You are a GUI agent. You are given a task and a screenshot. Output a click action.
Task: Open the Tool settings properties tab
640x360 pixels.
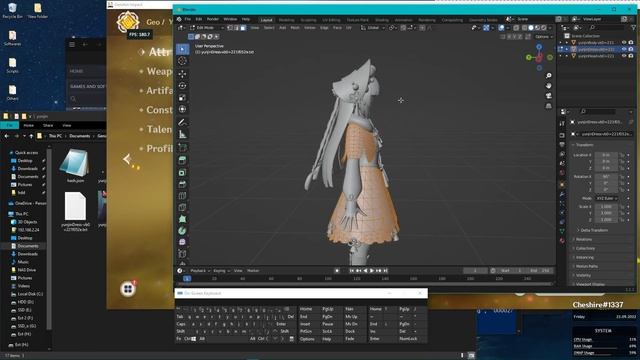pyautogui.click(x=562, y=123)
